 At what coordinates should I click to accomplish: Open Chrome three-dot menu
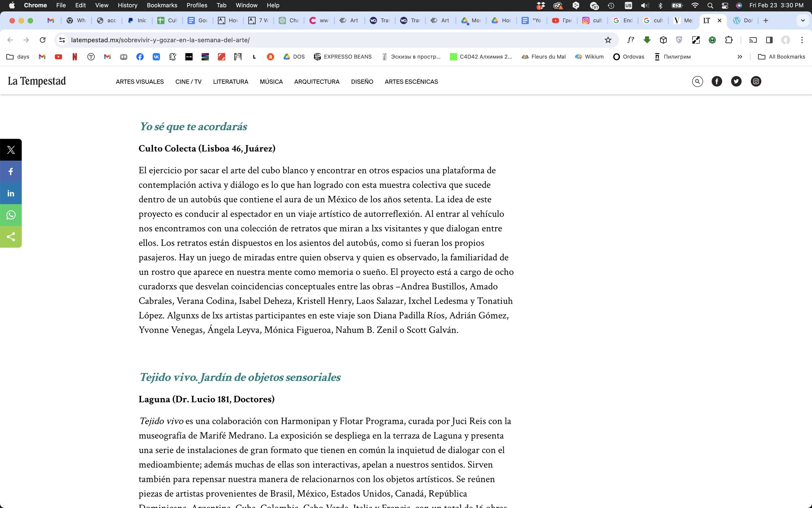click(x=802, y=40)
